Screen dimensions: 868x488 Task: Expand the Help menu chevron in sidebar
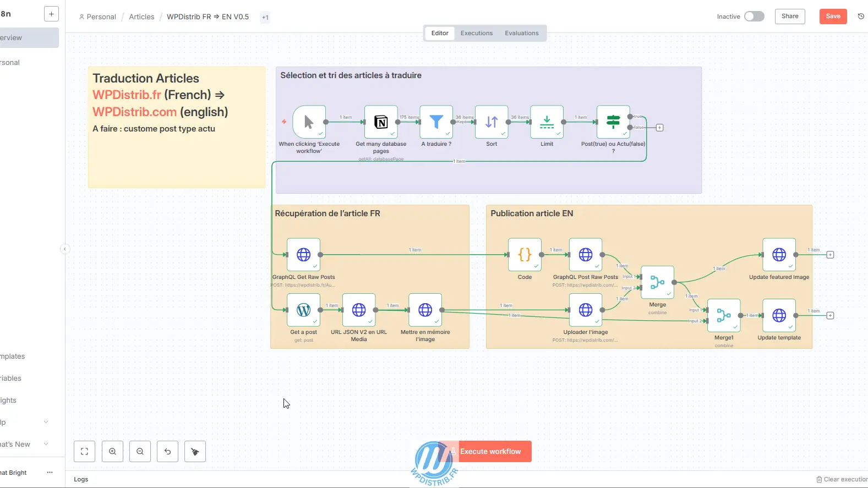(46, 422)
